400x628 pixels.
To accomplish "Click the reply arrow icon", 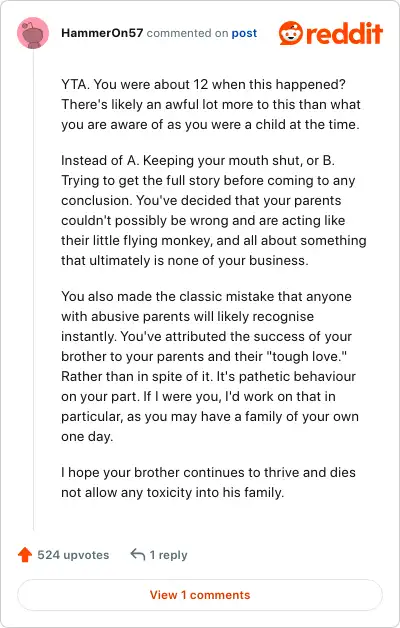I will (x=137, y=554).
